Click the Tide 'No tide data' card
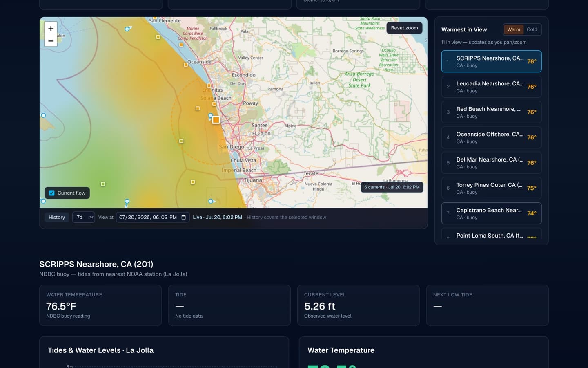The image size is (588, 368). pyautogui.click(x=229, y=305)
